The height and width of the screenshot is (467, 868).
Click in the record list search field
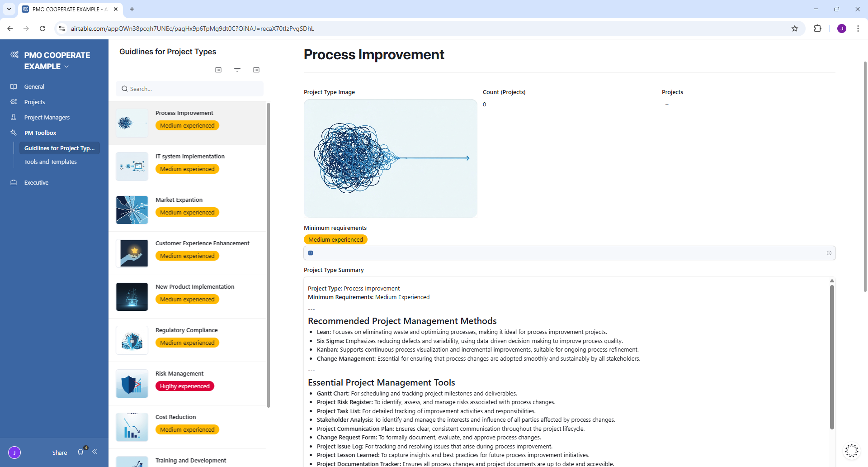point(190,89)
